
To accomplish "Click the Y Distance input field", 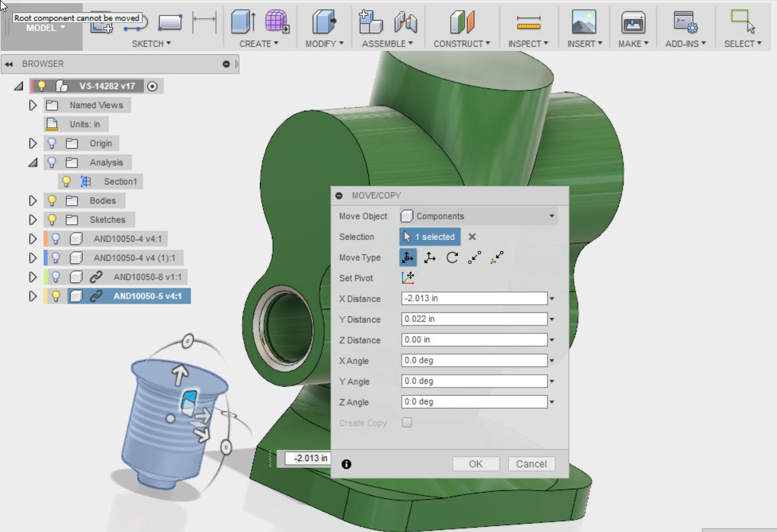I will [474, 319].
